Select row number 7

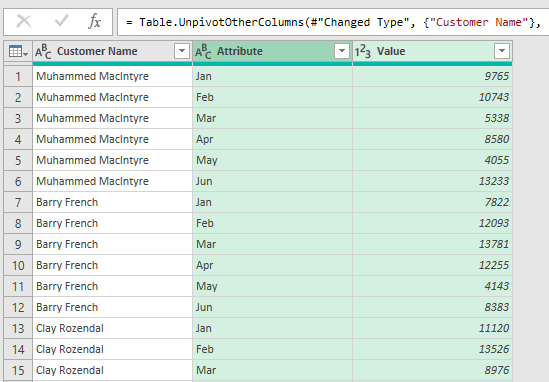pos(18,202)
